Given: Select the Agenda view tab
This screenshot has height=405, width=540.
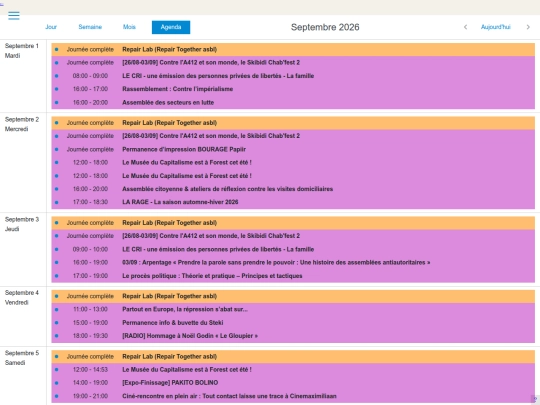Looking at the screenshot, I should (x=171, y=27).
